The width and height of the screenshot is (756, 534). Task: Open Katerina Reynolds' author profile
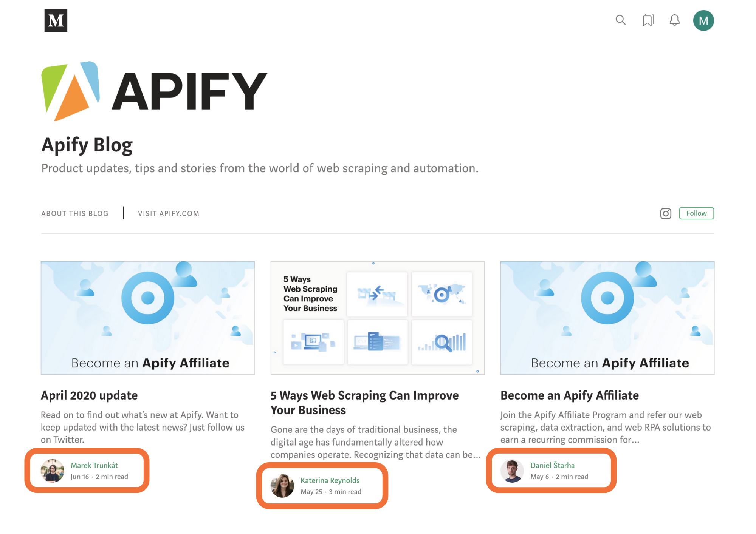(x=330, y=480)
